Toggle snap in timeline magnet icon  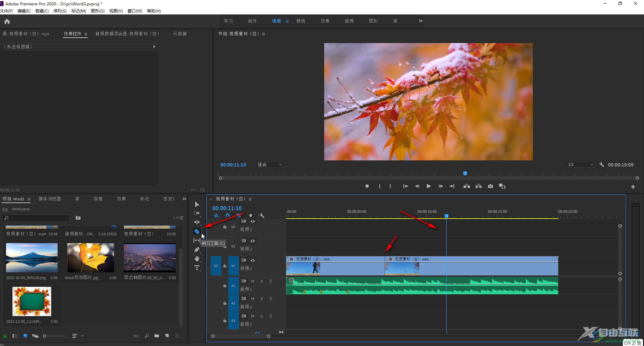pos(228,216)
